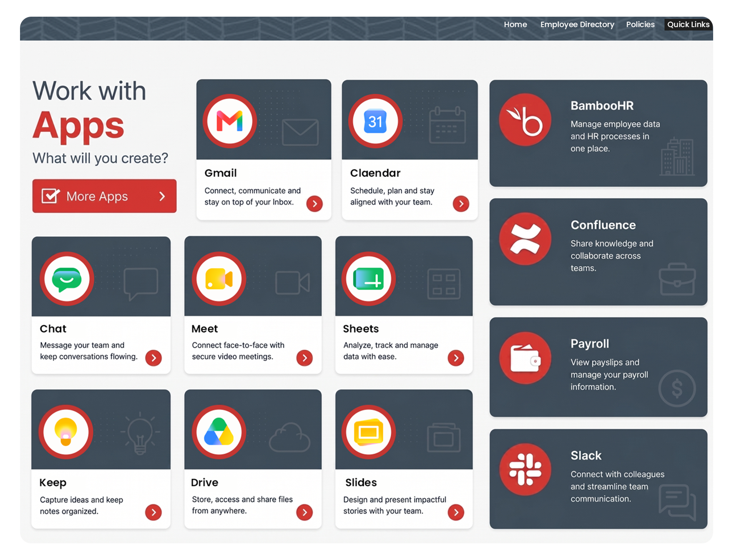The height and width of the screenshot is (560, 734).
Task: Click the red arrow on Sheets card
Action: pyautogui.click(x=456, y=358)
